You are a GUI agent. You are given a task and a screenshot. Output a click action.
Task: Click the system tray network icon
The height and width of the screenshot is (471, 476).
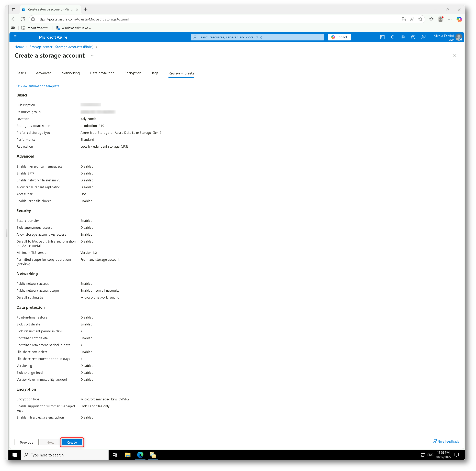(x=423, y=455)
